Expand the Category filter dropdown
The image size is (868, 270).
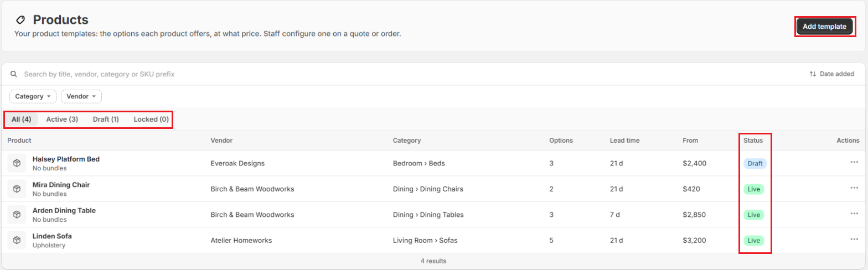point(33,96)
